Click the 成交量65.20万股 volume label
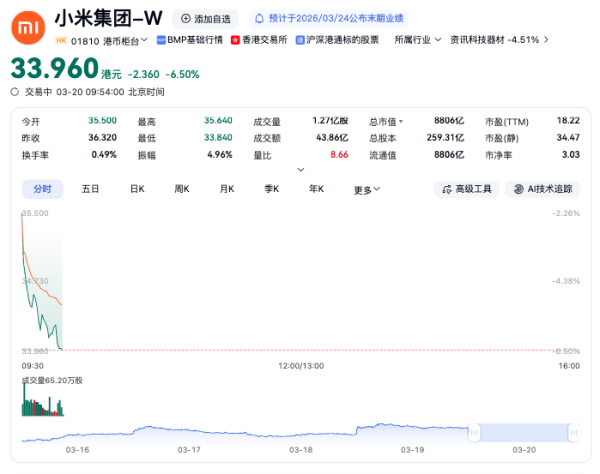600x474 pixels. click(52, 380)
